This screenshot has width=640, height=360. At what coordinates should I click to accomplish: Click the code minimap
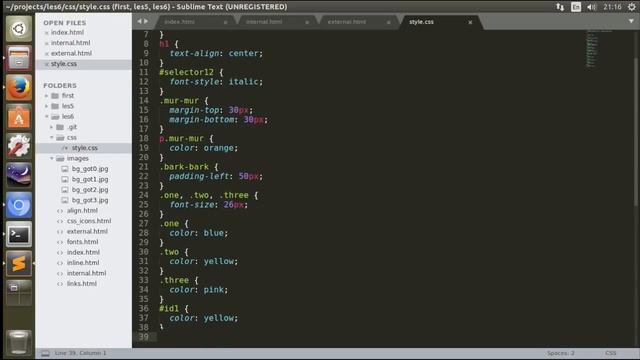click(x=598, y=49)
